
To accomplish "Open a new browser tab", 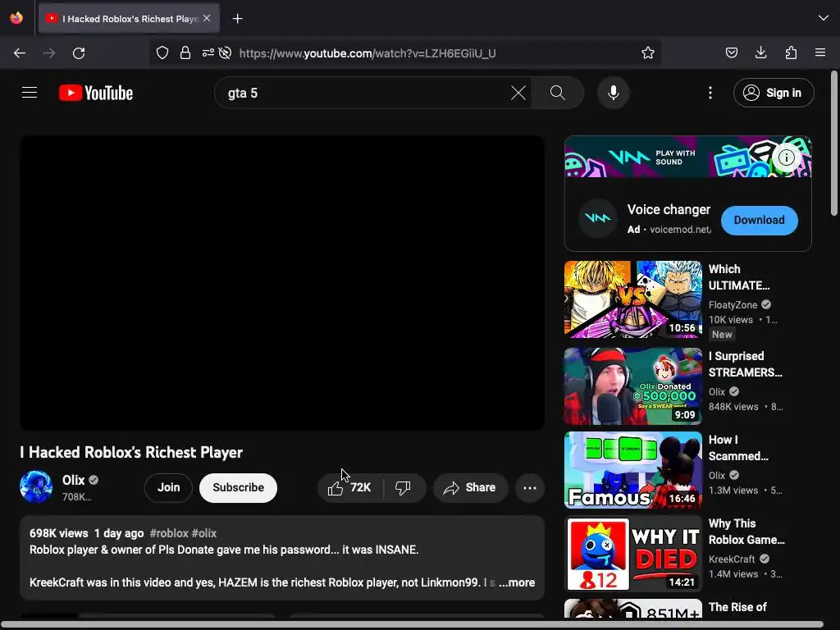I will [237, 19].
